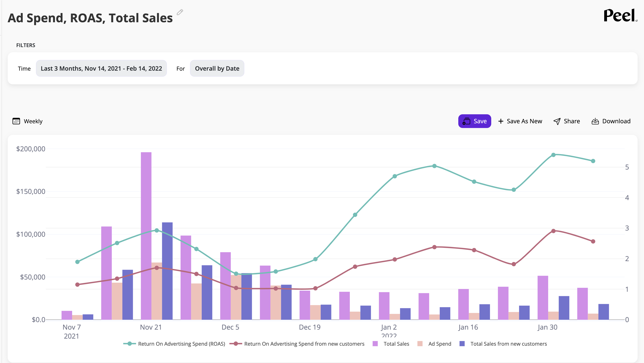The height and width of the screenshot is (363, 644).
Task: Open the Overall by Date dropdown
Action: (x=217, y=68)
